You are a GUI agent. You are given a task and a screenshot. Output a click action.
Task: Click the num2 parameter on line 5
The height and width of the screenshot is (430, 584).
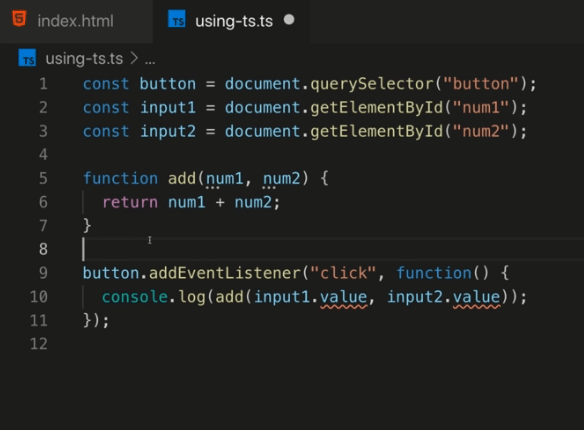click(282, 179)
